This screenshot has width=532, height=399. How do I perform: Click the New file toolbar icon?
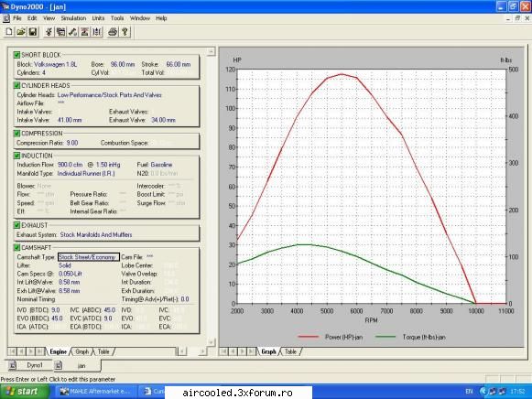9,32
